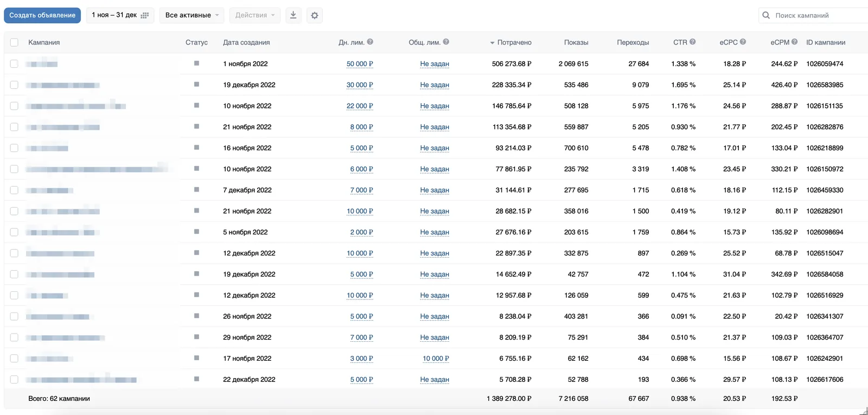Viewport: 868px width, 415px height.
Task: Click help icon next to eCPM
Action: coord(794,42)
